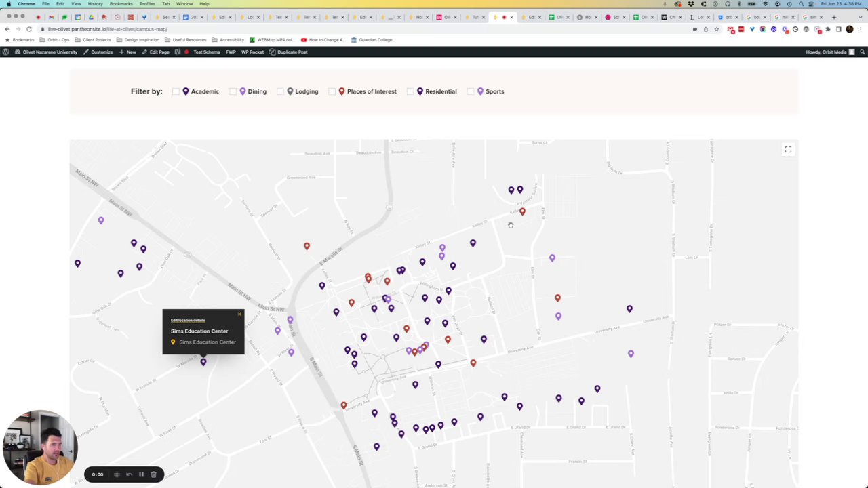
Task: Check the Dining filter checkbox
Action: (233, 91)
